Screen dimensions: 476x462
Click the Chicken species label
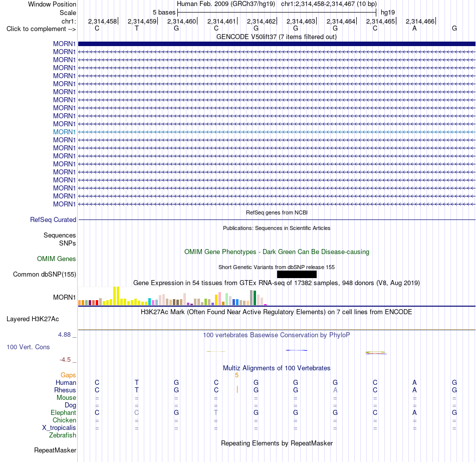[x=64, y=420]
